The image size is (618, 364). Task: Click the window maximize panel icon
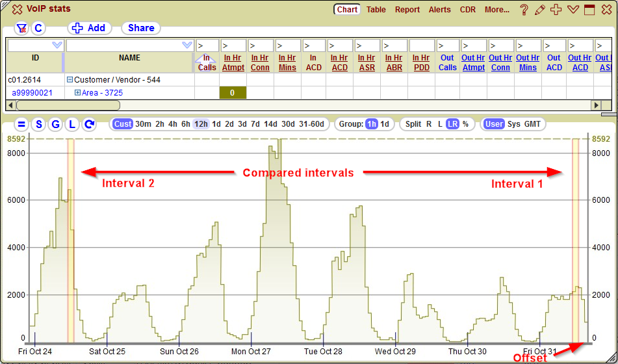pos(589,10)
